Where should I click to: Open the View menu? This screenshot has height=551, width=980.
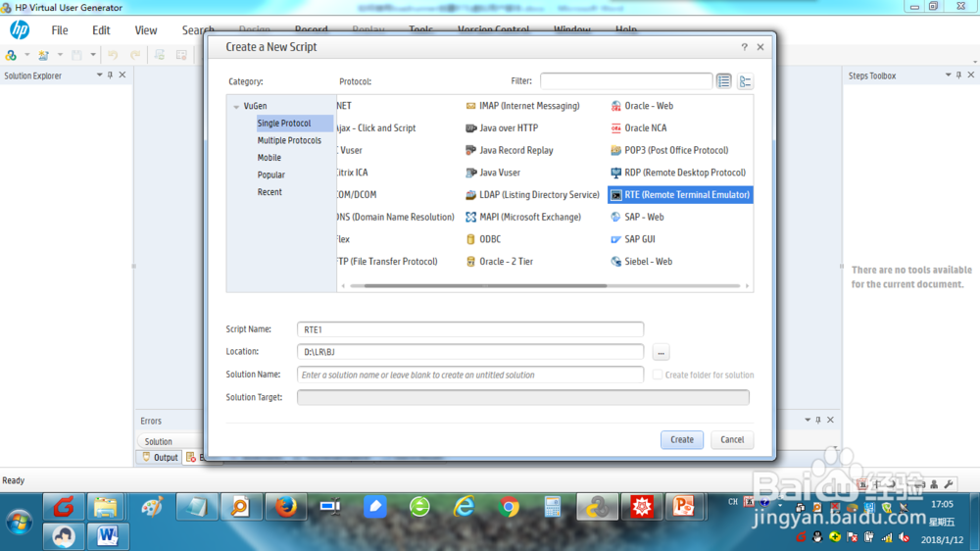tap(146, 30)
